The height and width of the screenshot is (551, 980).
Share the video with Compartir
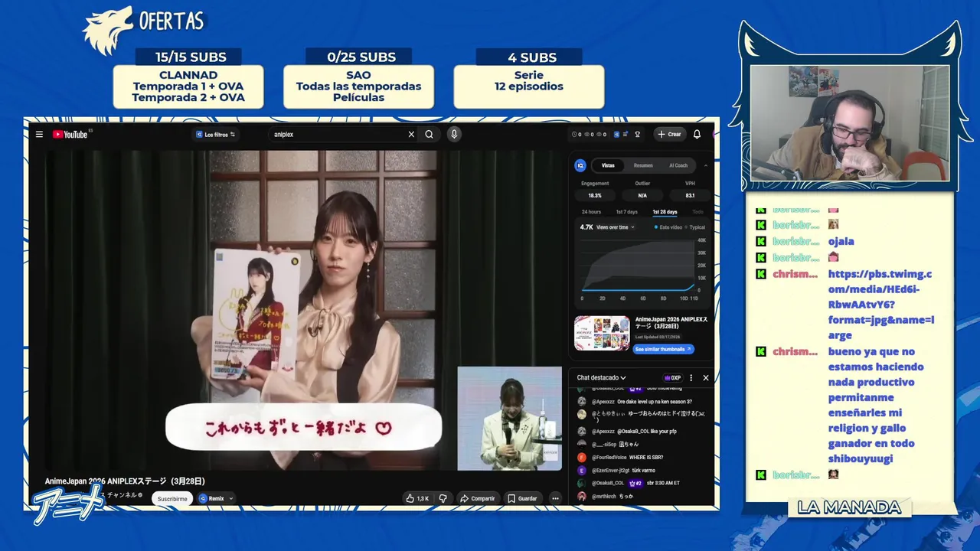477,498
